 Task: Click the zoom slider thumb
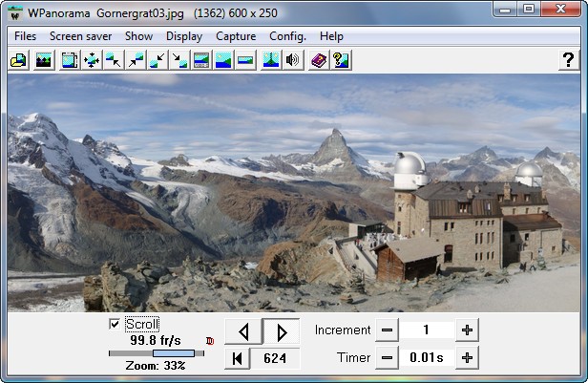174,353
